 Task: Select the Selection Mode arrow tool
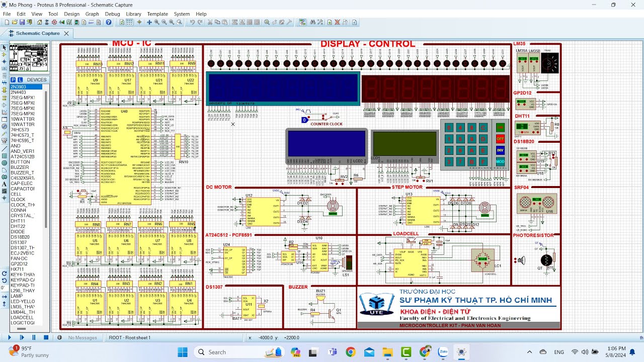(x=5, y=48)
